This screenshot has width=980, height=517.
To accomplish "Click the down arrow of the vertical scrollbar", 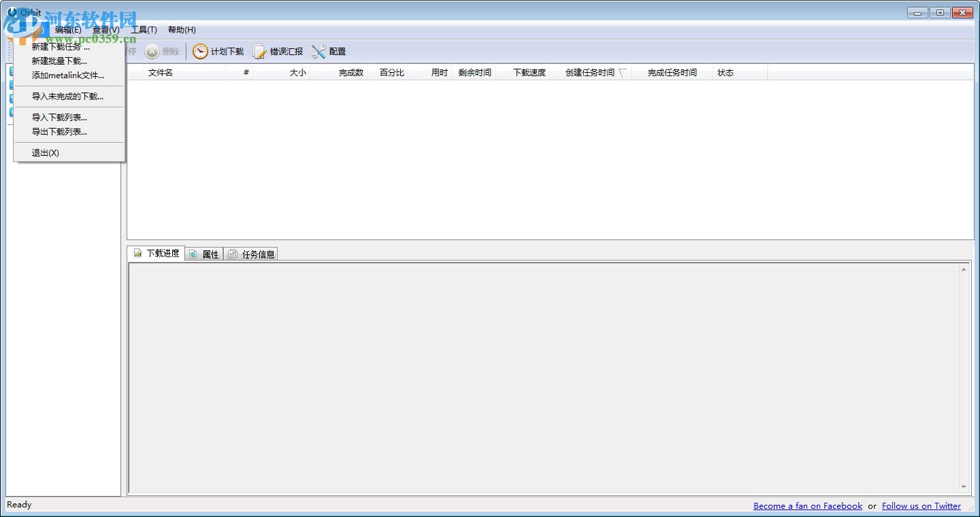I will click(x=964, y=487).
